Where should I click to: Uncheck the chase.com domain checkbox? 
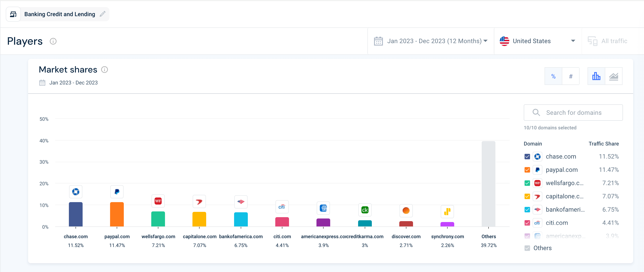pos(527,157)
